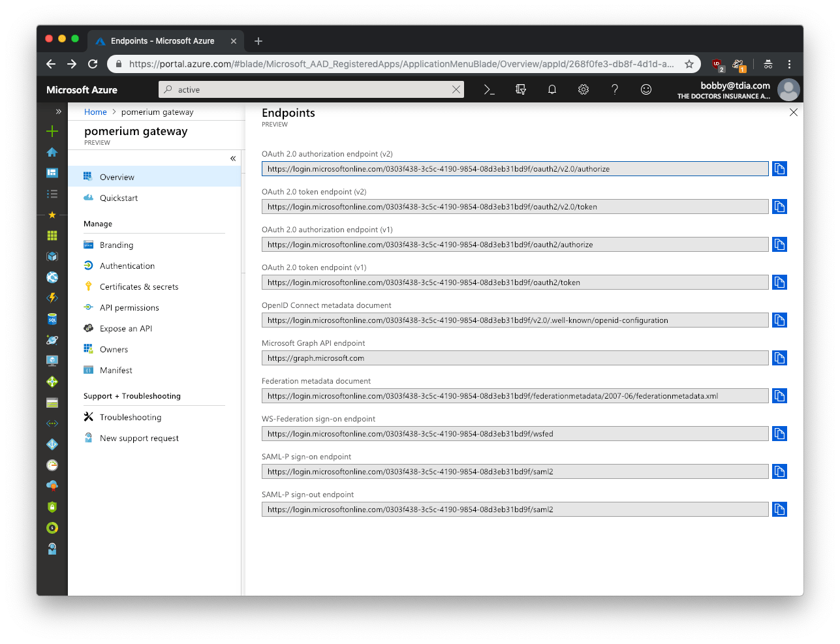Copy the OAuth 2.0 token endpoint (v2)
This screenshot has height=644, width=840.
(779, 207)
